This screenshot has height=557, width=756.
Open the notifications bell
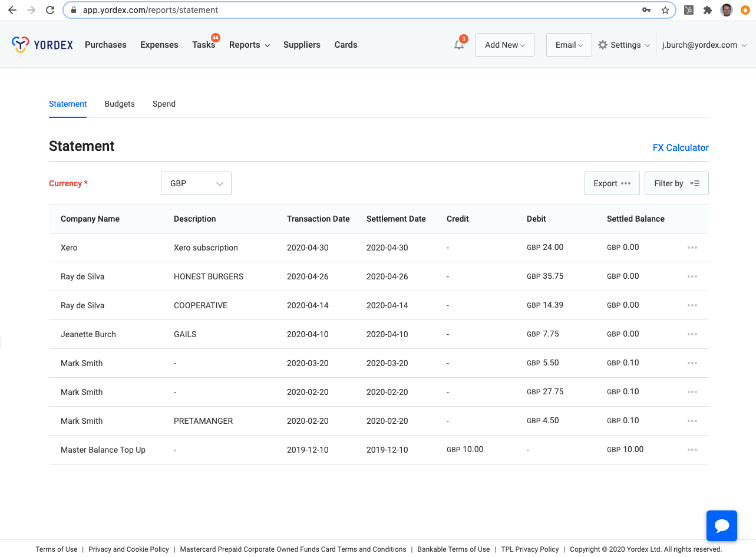pyautogui.click(x=459, y=45)
